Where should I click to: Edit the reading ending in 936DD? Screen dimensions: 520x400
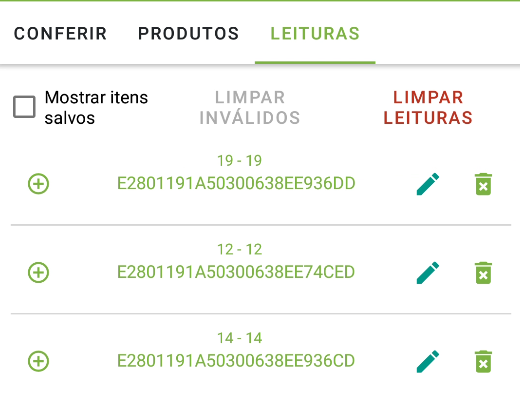pyautogui.click(x=428, y=184)
